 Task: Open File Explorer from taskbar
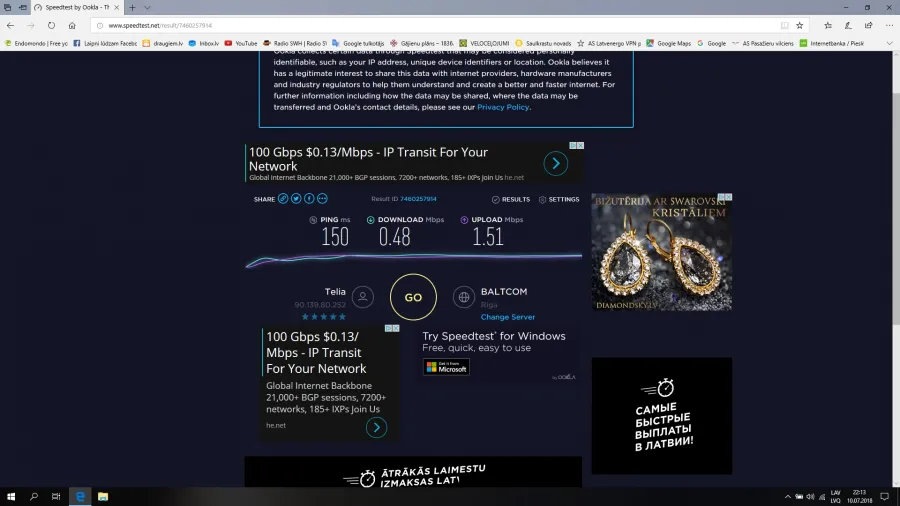coord(103,497)
